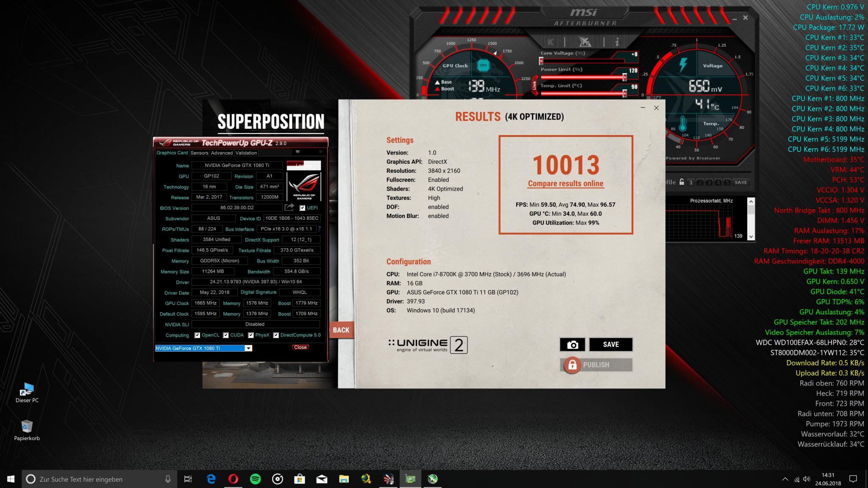Click Afterburner profile lock icon
This screenshot has height=488, width=868.
pos(682,182)
